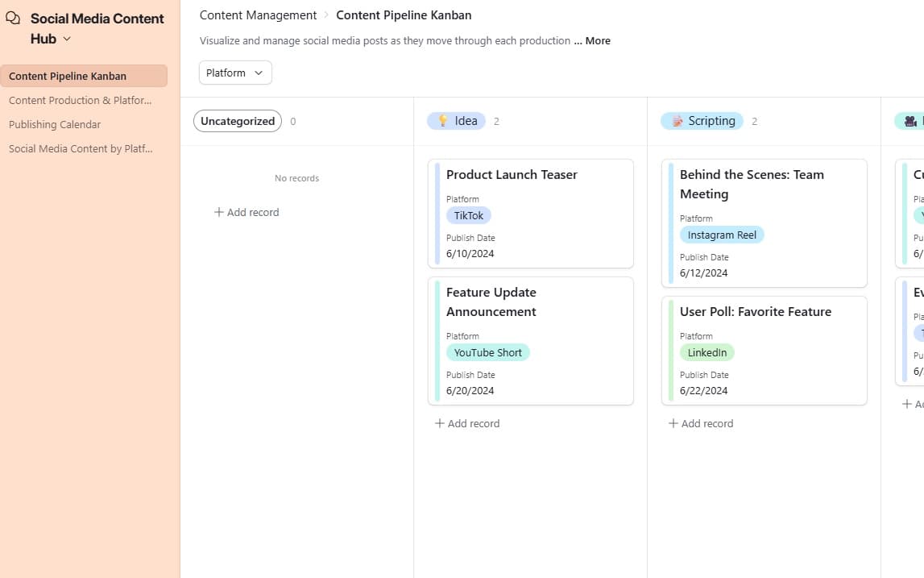Add record in Scripting column
Image resolution: width=924 pixels, height=578 pixels.
tap(701, 423)
